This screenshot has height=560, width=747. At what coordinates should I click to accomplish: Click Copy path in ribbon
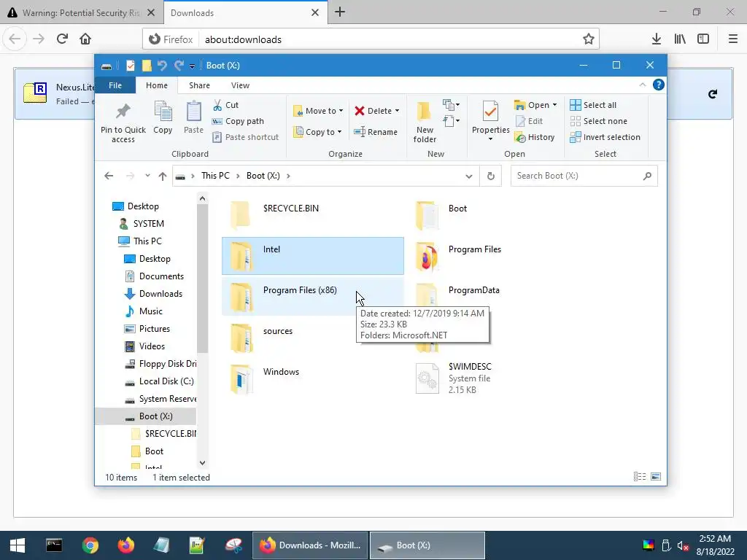[238, 122]
